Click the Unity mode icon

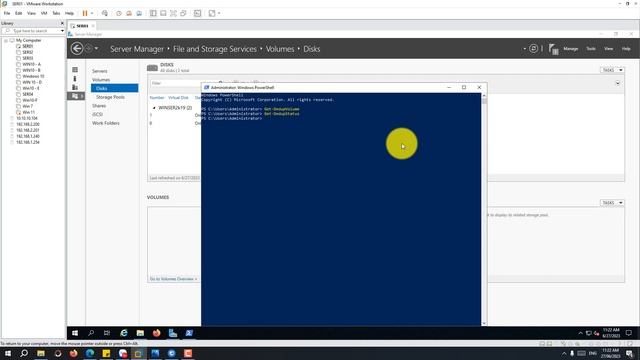click(x=184, y=13)
